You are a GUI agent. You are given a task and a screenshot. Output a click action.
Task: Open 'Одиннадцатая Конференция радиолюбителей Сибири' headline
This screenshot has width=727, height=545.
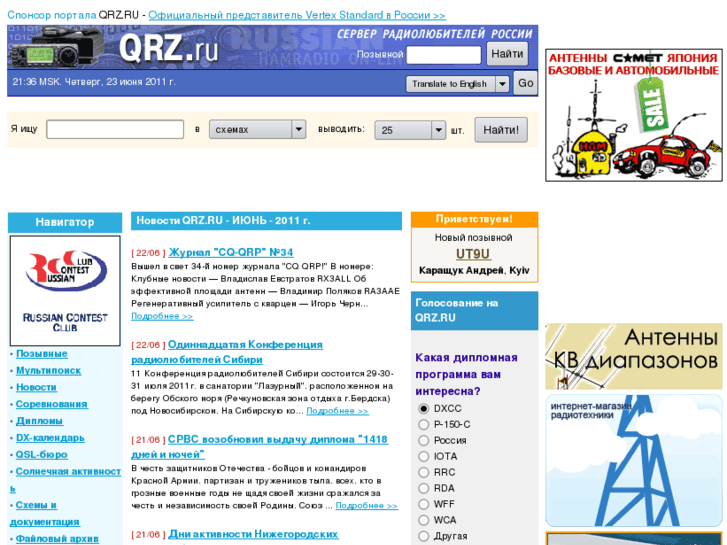(227, 352)
